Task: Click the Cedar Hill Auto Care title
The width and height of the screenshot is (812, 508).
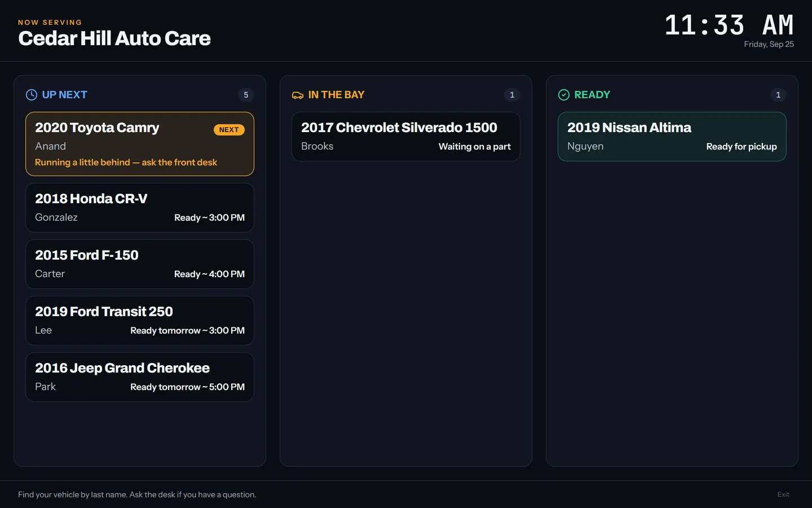Action: tap(114, 38)
